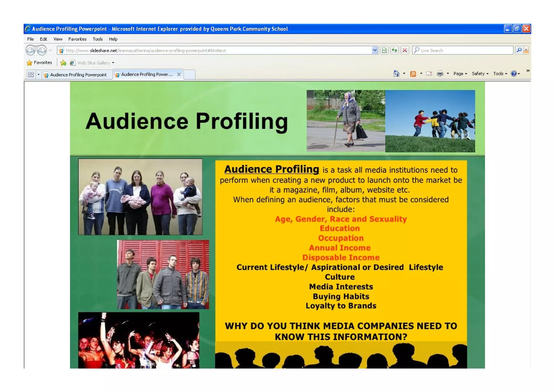Open the Quick Tabs grid button

[x=31, y=74]
